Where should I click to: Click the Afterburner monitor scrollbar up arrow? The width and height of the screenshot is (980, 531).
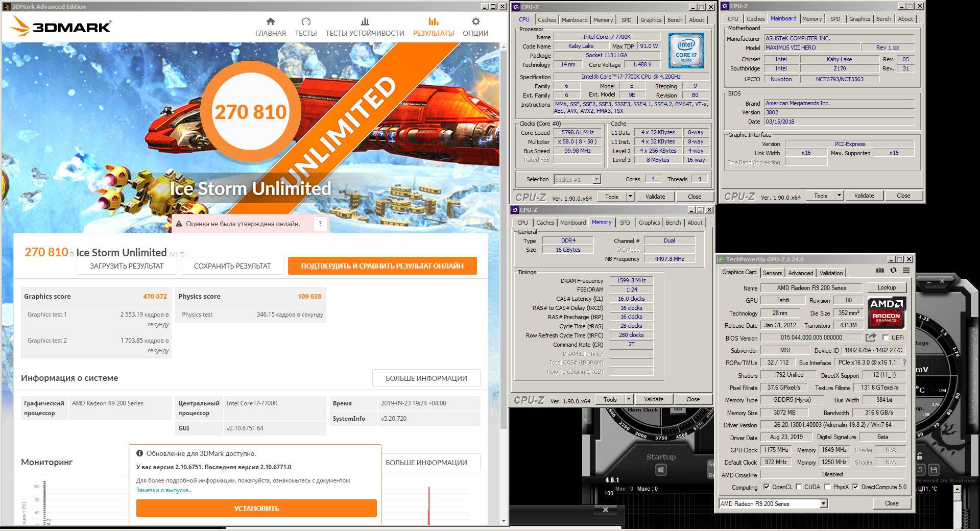[x=957, y=489]
